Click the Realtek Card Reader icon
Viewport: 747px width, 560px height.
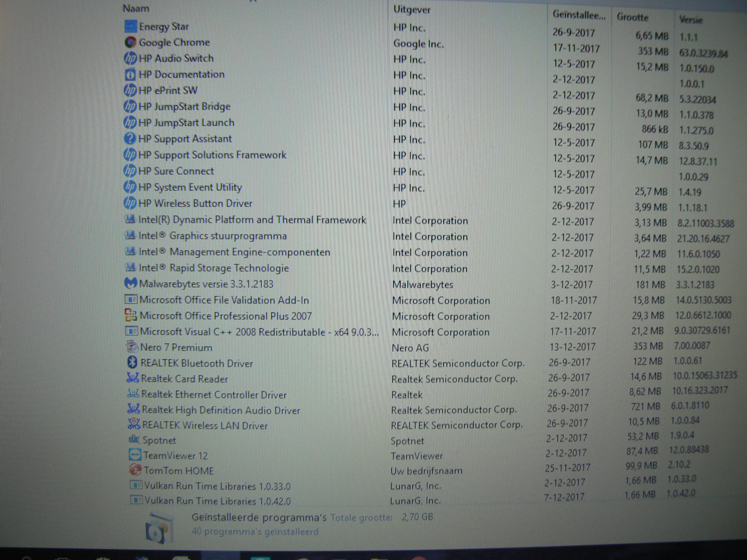coord(133,378)
